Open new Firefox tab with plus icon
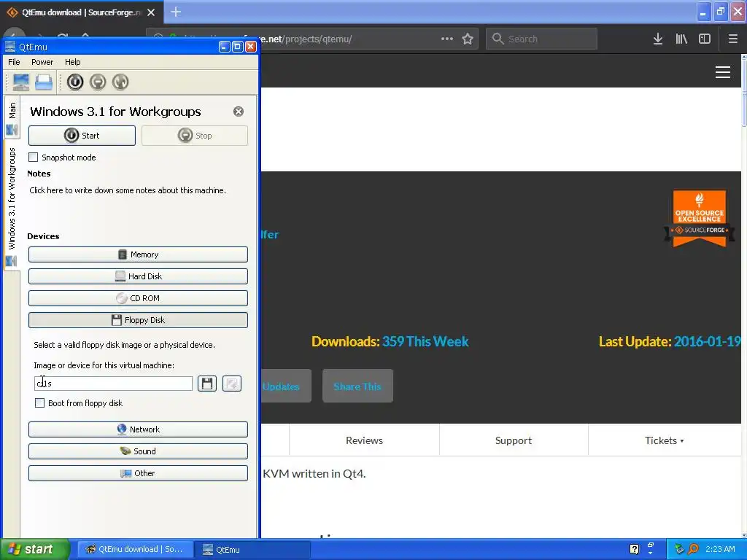 (x=176, y=12)
